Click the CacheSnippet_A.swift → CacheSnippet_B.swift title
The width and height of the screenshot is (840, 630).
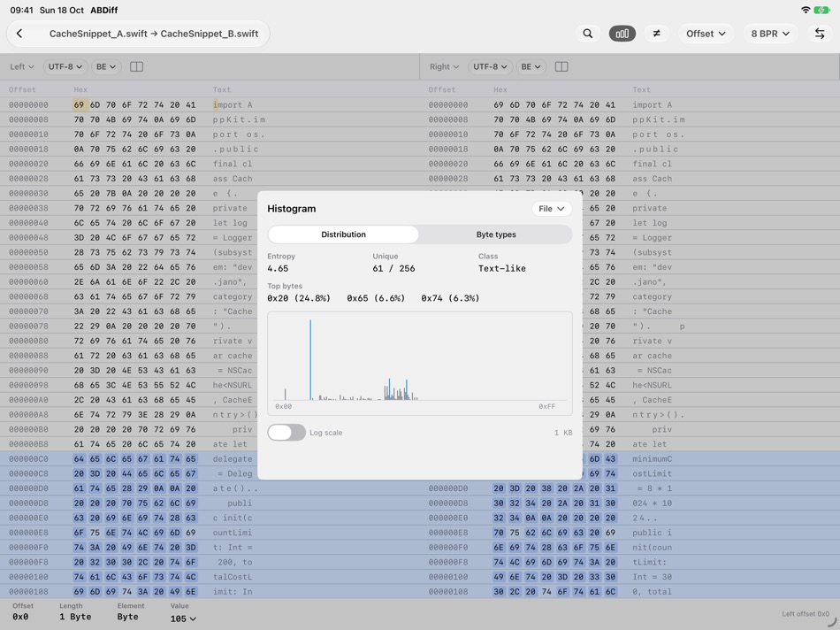click(154, 34)
